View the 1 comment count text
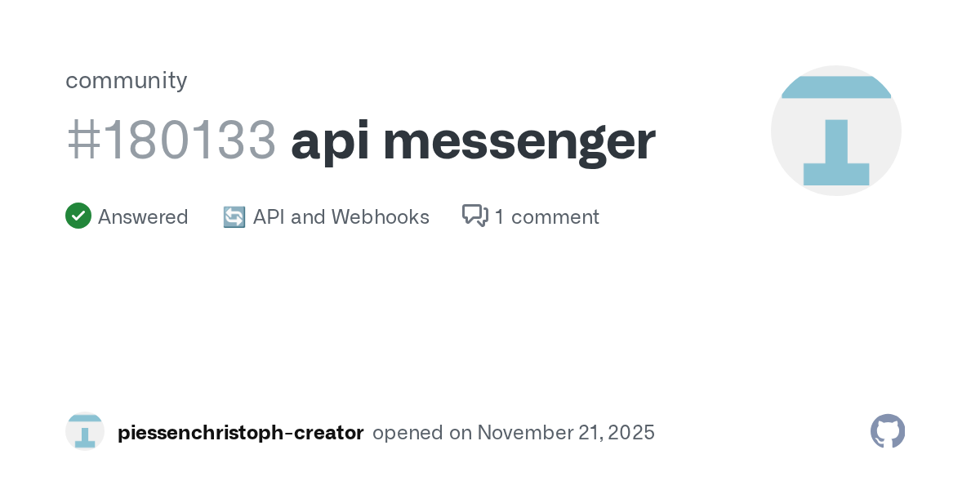Screen dimensions: 980x490 (x=546, y=217)
